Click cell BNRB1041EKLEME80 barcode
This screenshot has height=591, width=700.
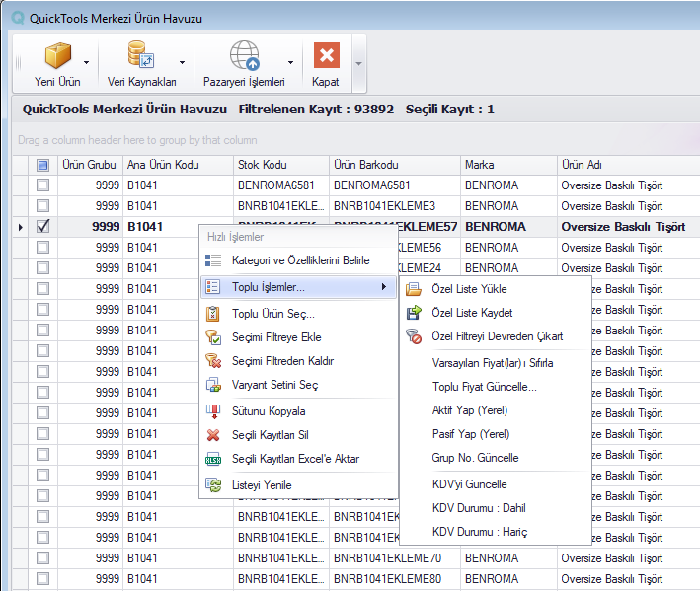[x=394, y=579]
